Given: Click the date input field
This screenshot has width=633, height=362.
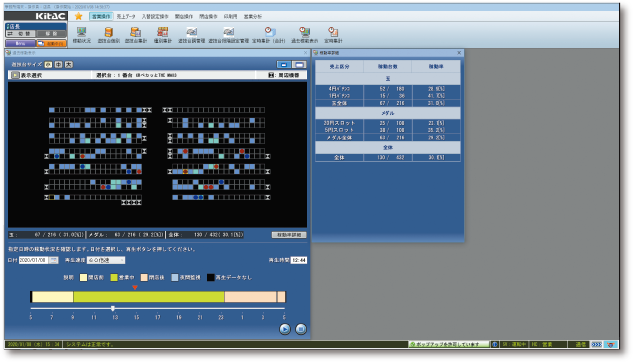Looking at the screenshot, I should [x=34, y=260].
